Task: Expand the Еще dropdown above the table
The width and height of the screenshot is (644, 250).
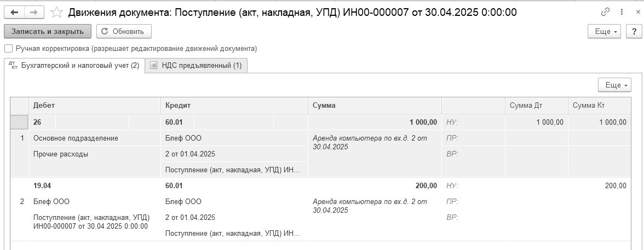Action: 614,85
